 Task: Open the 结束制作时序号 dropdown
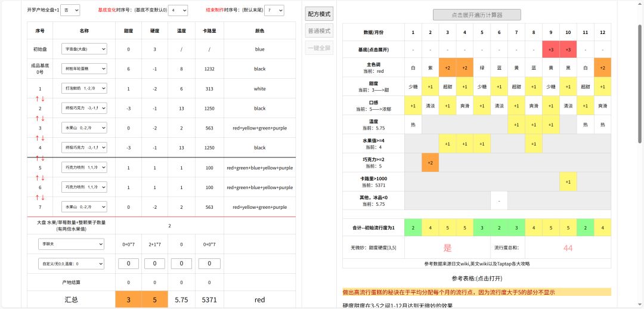tap(274, 11)
